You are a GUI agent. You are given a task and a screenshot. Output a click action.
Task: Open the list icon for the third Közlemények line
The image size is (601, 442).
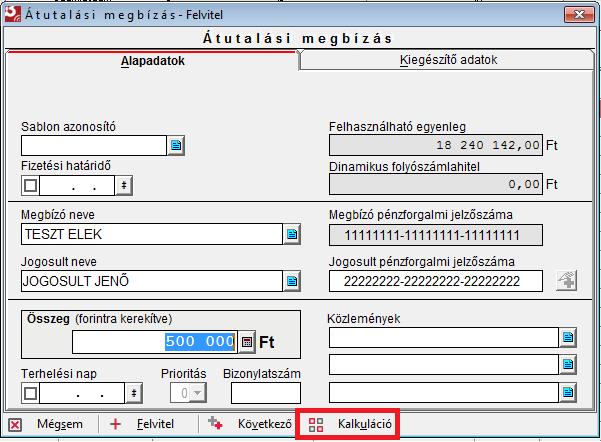click(x=568, y=393)
